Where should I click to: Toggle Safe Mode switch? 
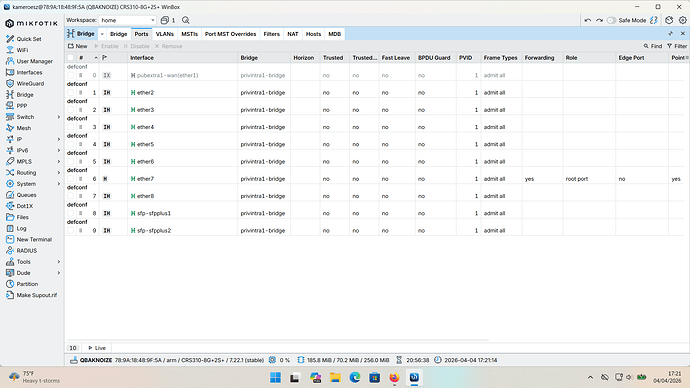click(611, 20)
